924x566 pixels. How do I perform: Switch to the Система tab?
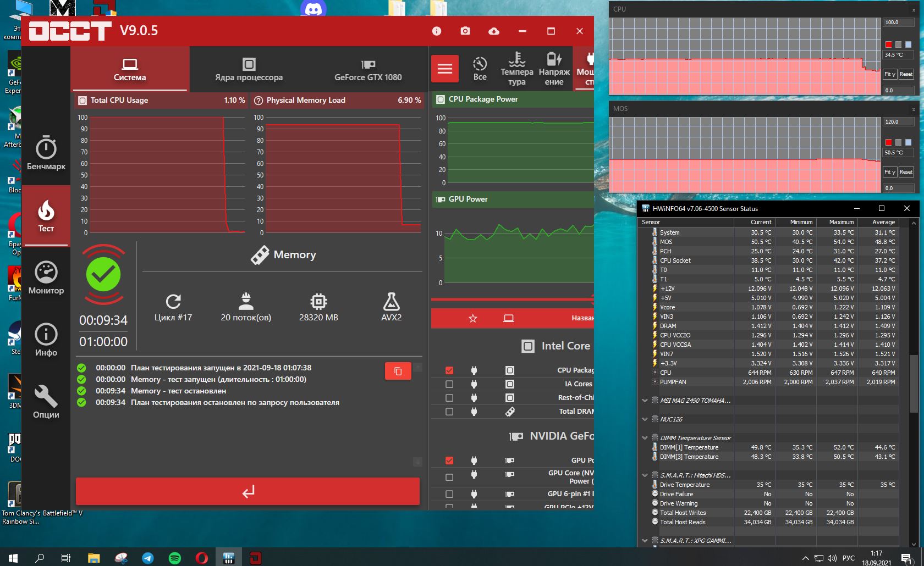pos(130,69)
